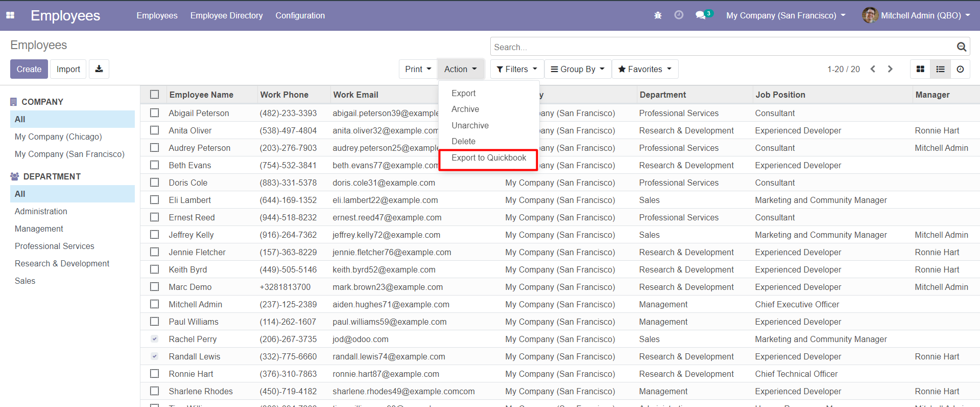The height and width of the screenshot is (407, 980).
Task: Check Beth Evans row checkbox
Action: (x=154, y=165)
